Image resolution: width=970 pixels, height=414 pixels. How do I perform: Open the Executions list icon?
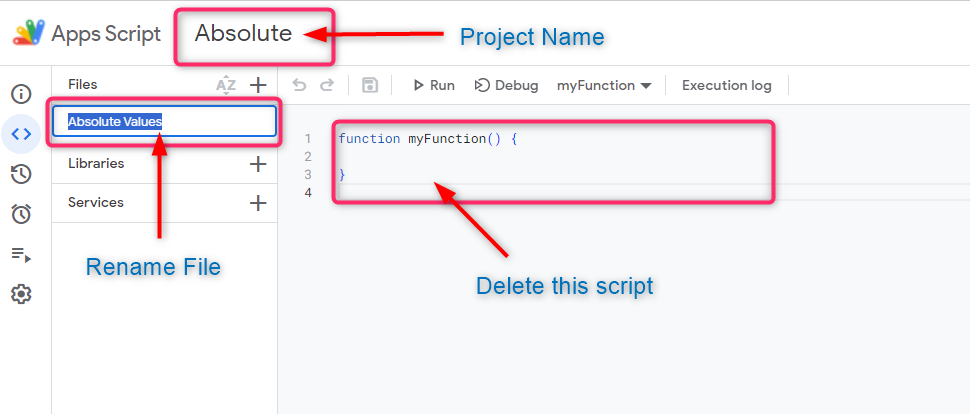pyautogui.click(x=21, y=254)
